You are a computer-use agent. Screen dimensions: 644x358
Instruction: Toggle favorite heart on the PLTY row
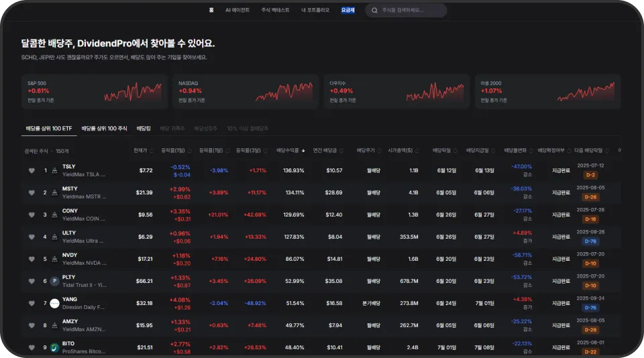pyautogui.click(x=32, y=281)
